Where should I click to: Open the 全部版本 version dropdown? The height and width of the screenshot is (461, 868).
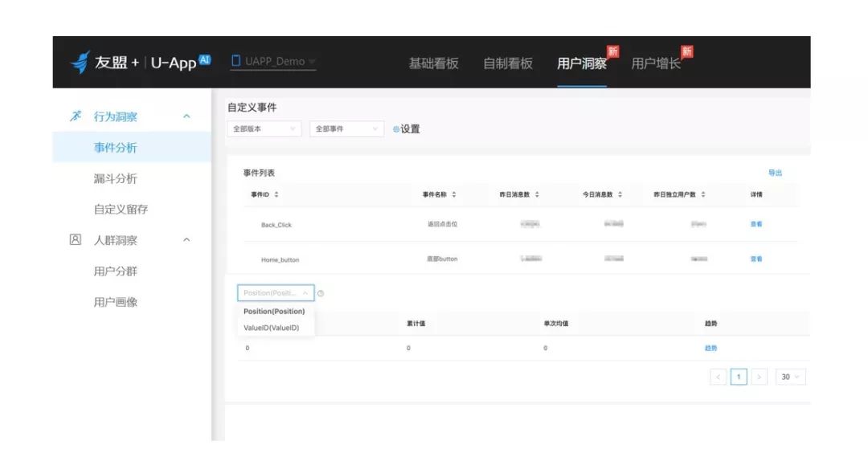(x=264, y=129)
